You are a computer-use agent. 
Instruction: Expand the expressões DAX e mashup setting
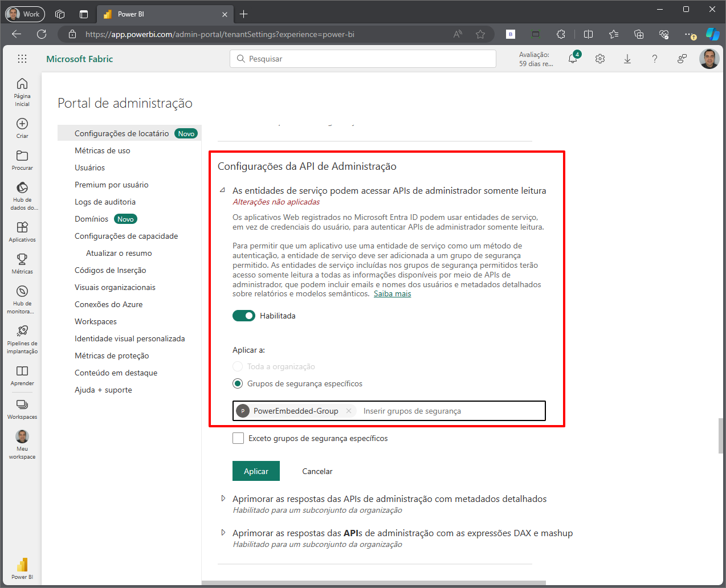click(223, 533)
